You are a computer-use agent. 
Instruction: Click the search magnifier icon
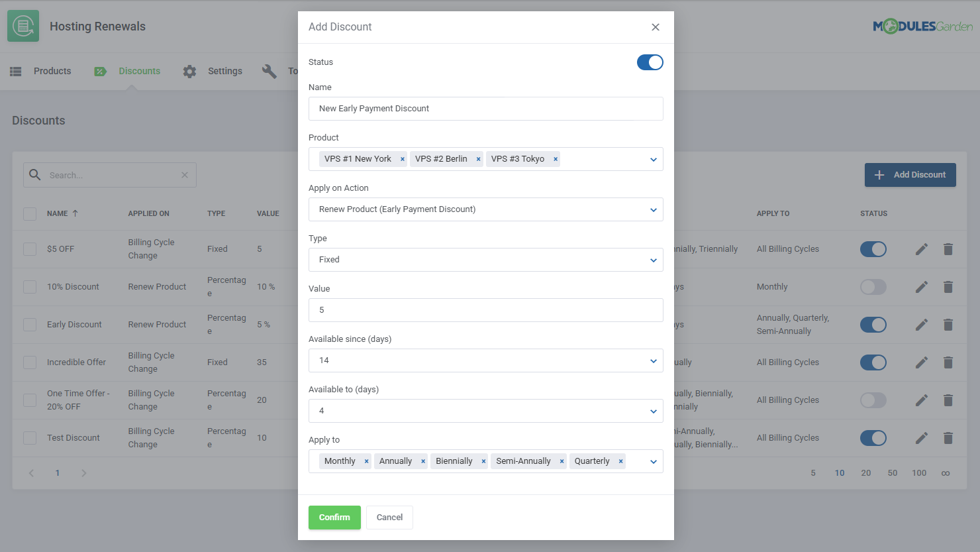click(34, 174)
